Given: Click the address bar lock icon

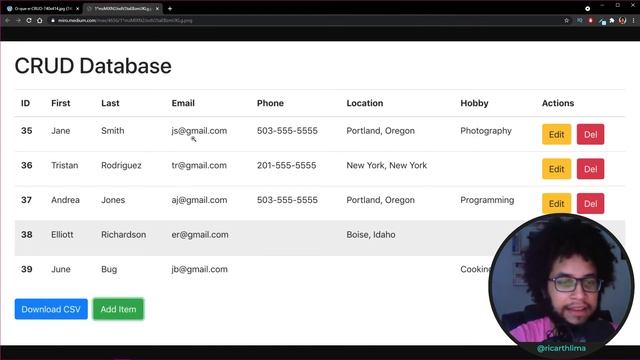Looking at the screenshot, I should pyautogui.click(x=53, y=20).
